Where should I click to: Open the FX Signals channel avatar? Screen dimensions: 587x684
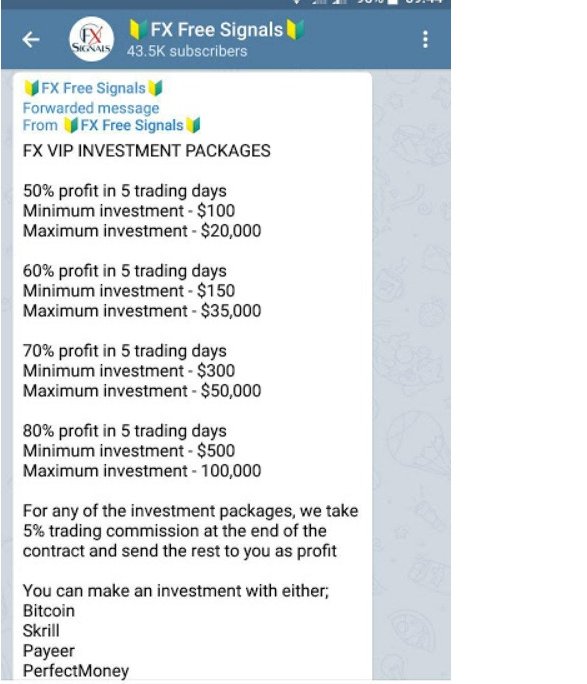tap(92, 39)
